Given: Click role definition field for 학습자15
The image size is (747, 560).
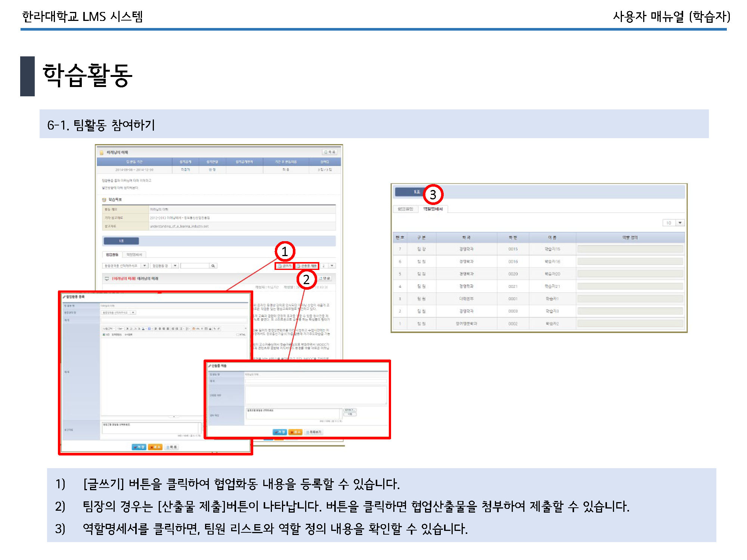Looking at the screenshot, I should pos(630,249).
